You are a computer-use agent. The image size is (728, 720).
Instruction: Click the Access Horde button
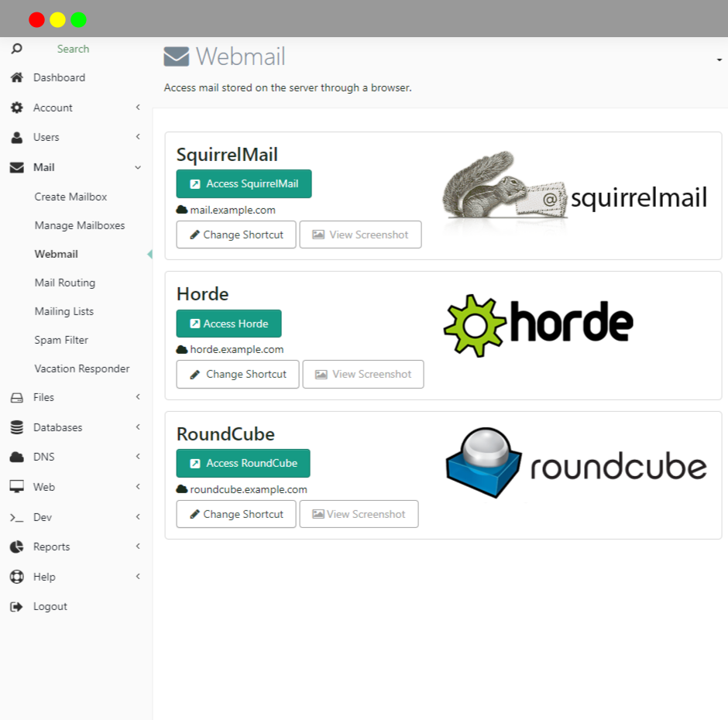(x=229, y=324)
